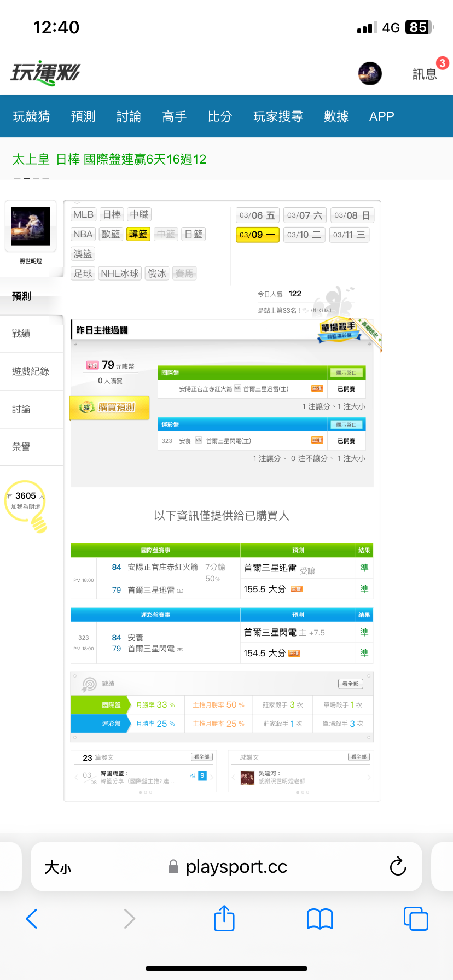
Task: Select the 歐籃 league filter
Action: (x=111, y=234)
